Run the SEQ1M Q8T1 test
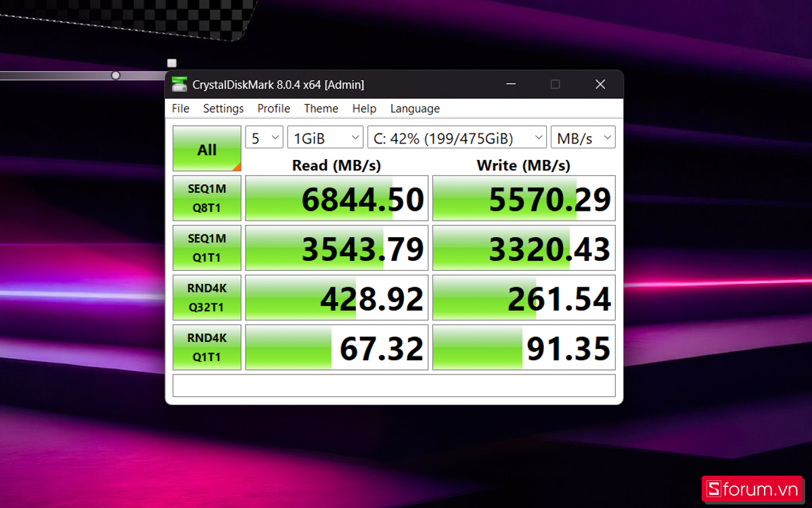The width and height of the screenshot is (812, 508). click(x=207, y=198)
